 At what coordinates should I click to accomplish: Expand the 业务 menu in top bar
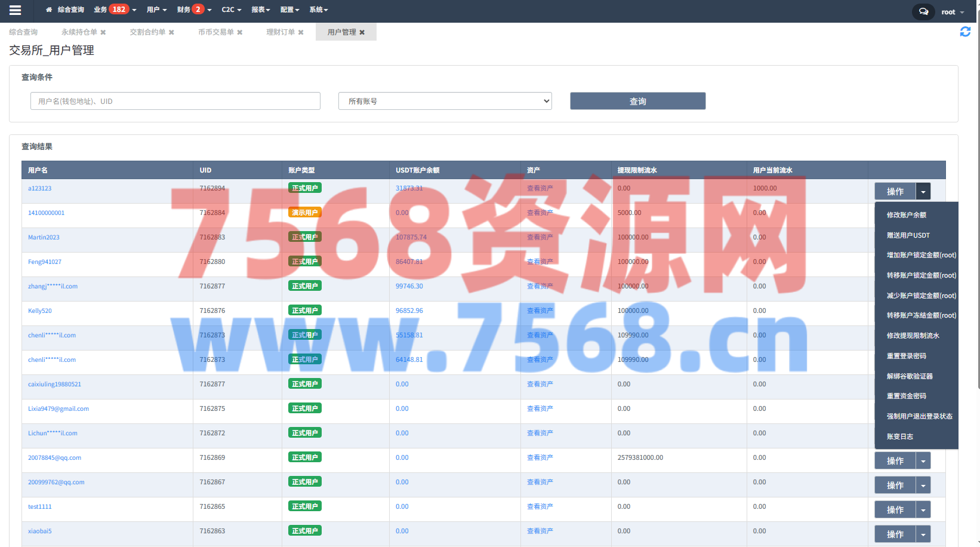(x=115, y=10)
